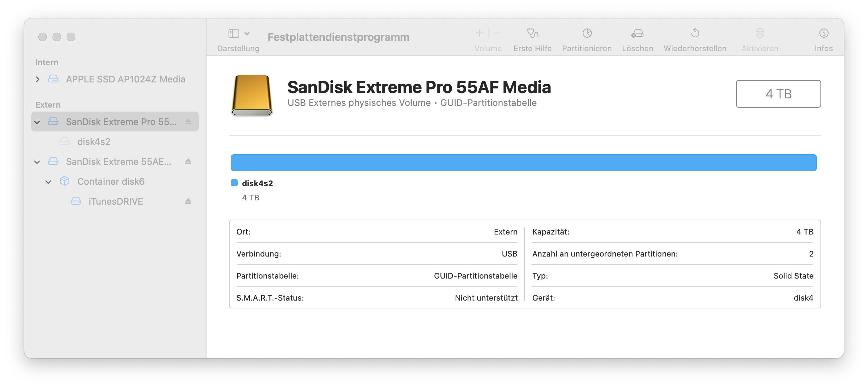Run Erste Hilfe on the selected disk
Viewport: 868px width, 388px height.
tap(532, 36)
